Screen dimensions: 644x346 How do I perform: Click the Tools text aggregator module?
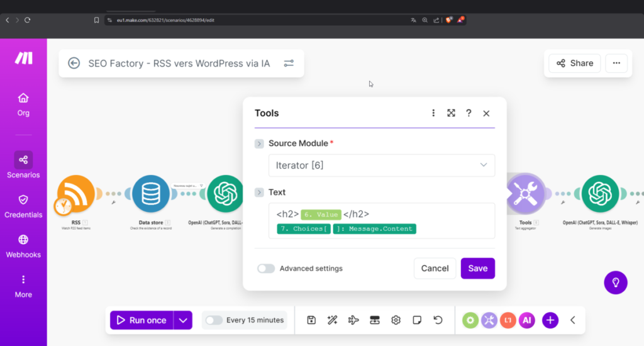point(525,192)
